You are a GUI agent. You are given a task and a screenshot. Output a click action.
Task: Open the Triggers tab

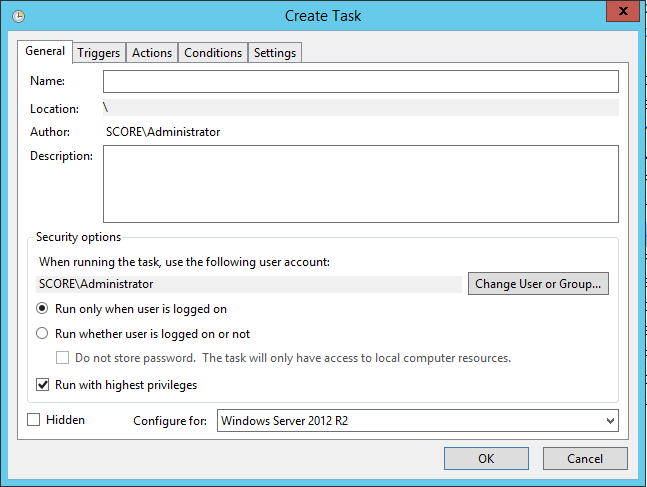click(x=99, y=53)
